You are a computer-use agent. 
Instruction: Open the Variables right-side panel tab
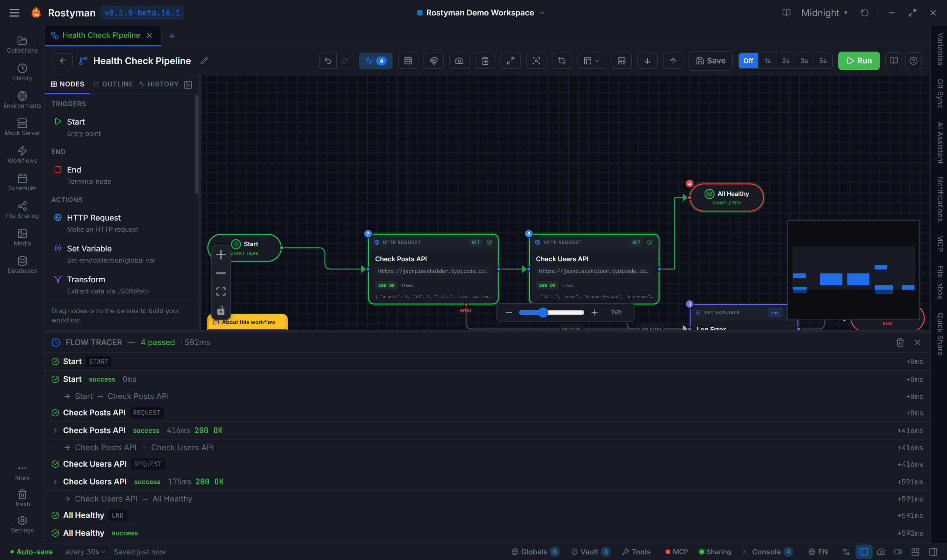coord(939,49)
